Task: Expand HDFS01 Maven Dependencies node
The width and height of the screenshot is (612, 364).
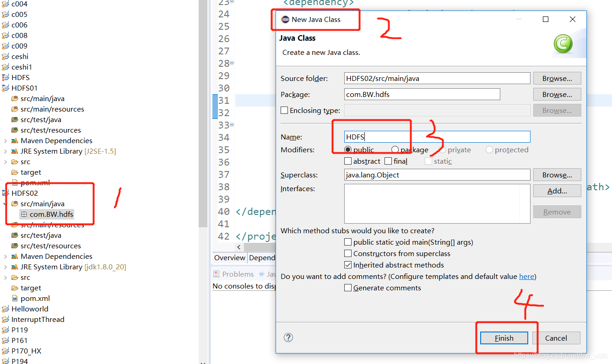Action: (x=5, y=140)
